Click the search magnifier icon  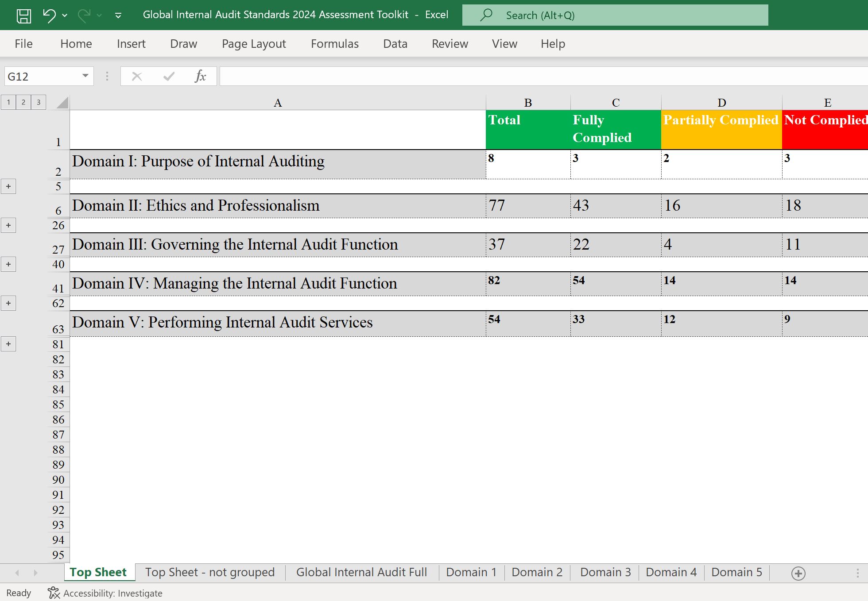click(486, 15)
